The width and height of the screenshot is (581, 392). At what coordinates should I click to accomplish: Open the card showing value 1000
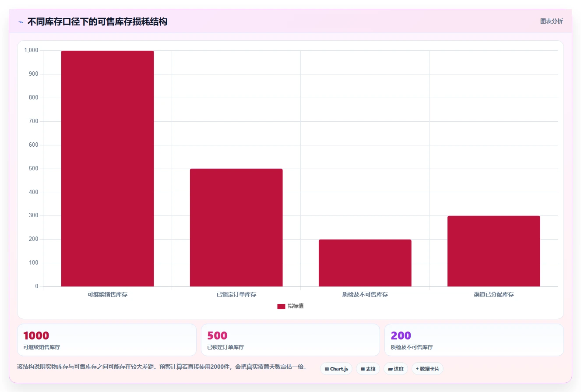(107, 340)
